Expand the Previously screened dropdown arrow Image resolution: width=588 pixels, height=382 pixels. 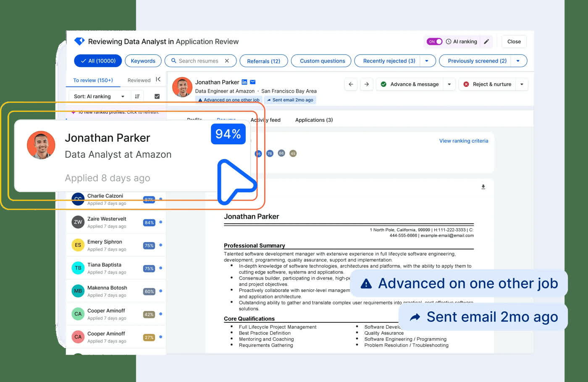518,61
